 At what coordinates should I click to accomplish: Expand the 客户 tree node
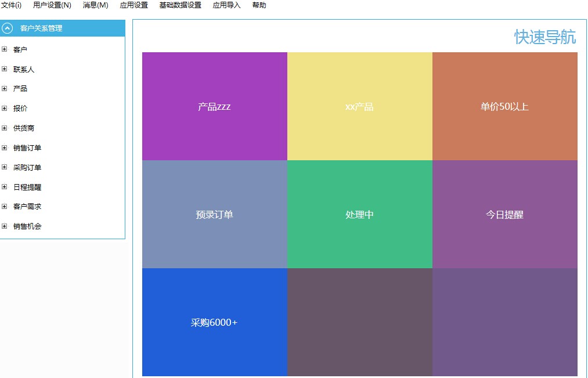(x=5, y=49)
